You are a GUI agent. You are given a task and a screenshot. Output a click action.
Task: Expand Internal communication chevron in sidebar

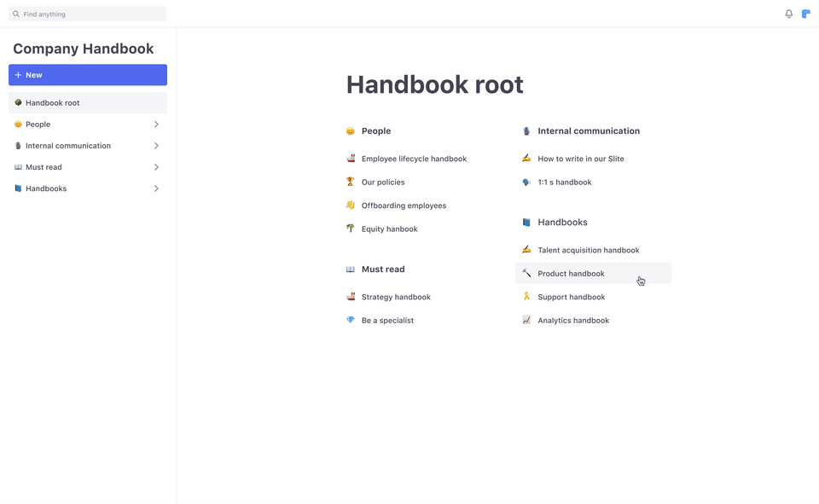[x=156, y=146]
